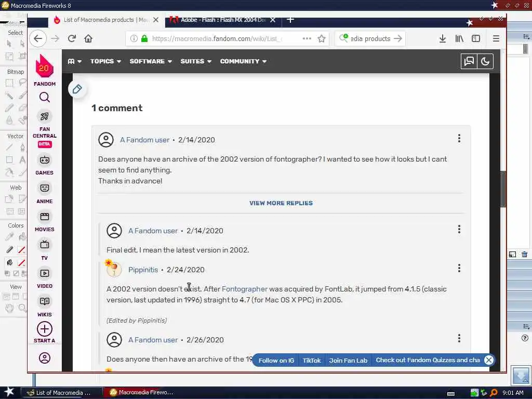Viewport: 532px width, 399px height.
Task: Click Check out Fandom Quizzes banner link
Action: coord(428,361)
